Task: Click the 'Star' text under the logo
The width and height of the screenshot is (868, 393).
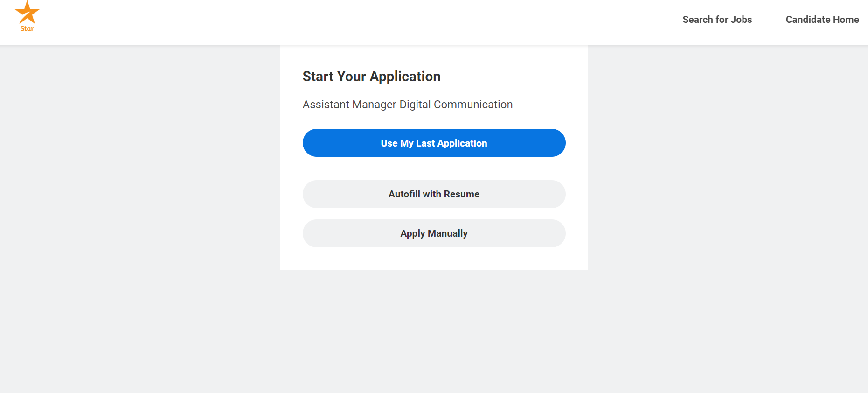Action: [x=27, y=28]
